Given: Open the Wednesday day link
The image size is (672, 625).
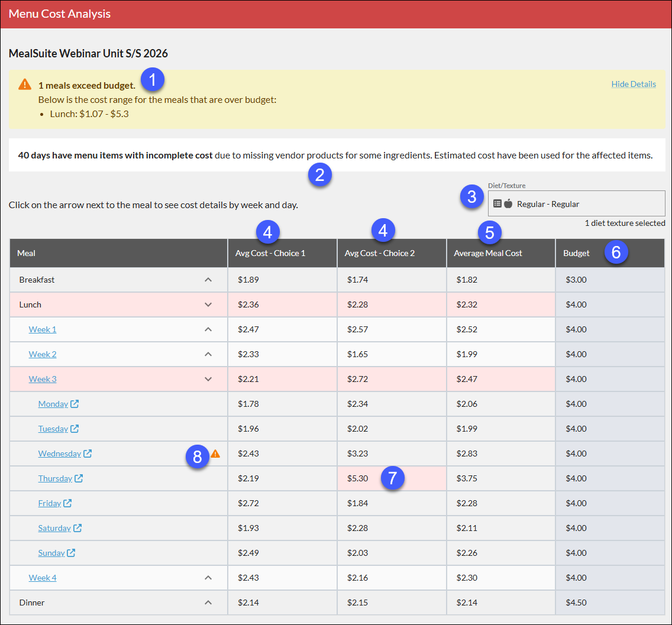Looking at the screenshot, I should [x=60, y=453].
